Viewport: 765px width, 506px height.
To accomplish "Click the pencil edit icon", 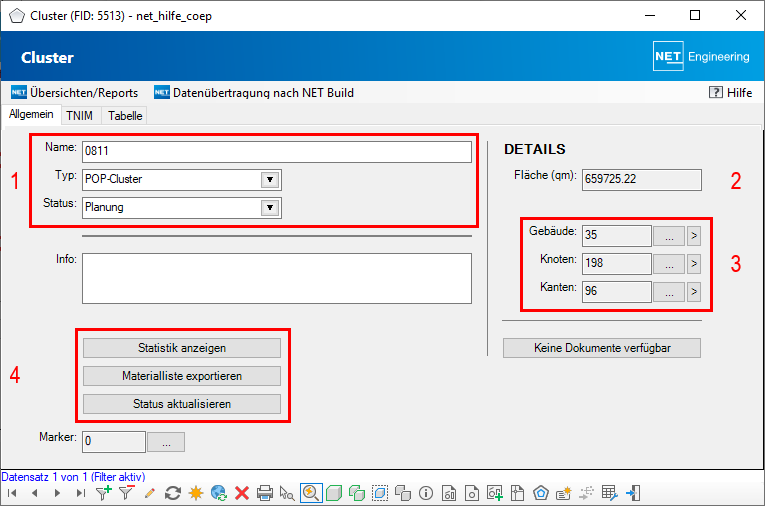I will [x=150, y=493].
